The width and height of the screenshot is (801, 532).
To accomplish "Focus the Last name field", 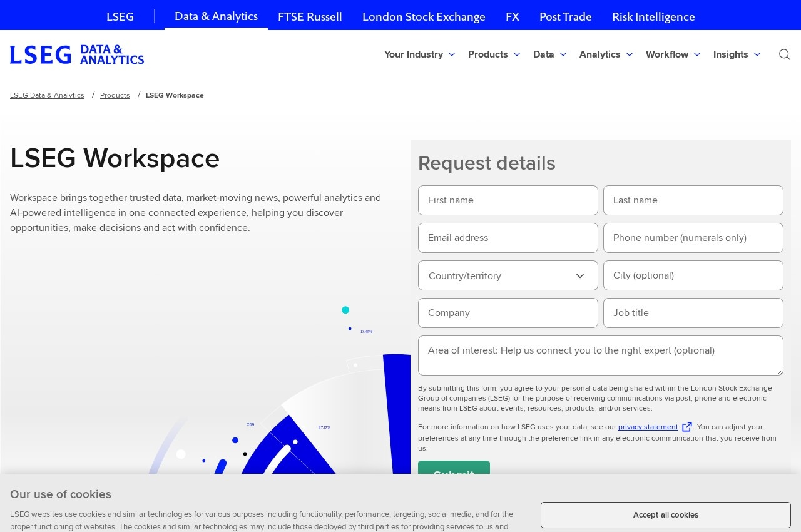I will (693, 200).
